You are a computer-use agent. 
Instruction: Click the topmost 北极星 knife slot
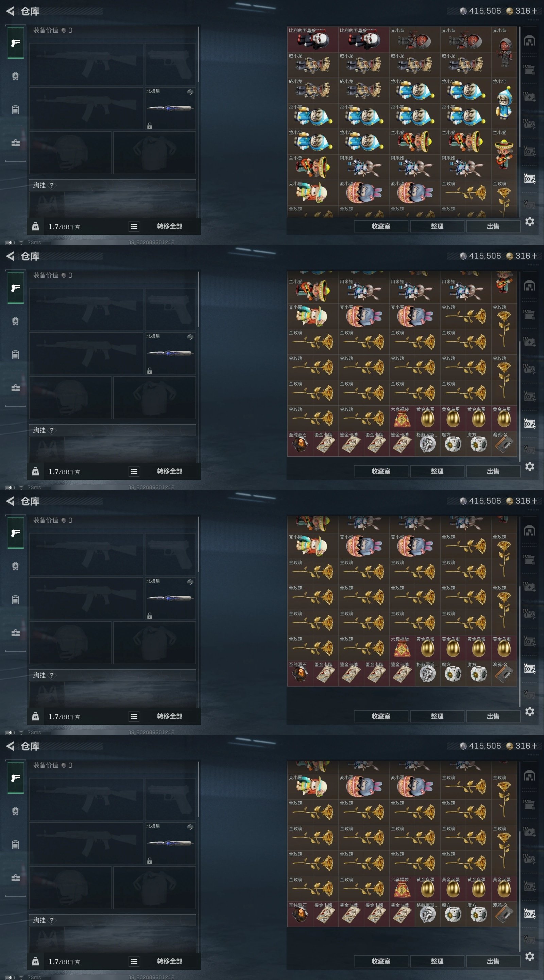point(170,109)
